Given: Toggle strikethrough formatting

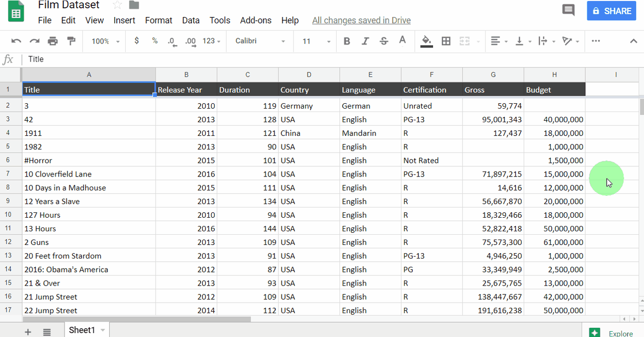Looking at the screenshot, I should tap(384, 41).
